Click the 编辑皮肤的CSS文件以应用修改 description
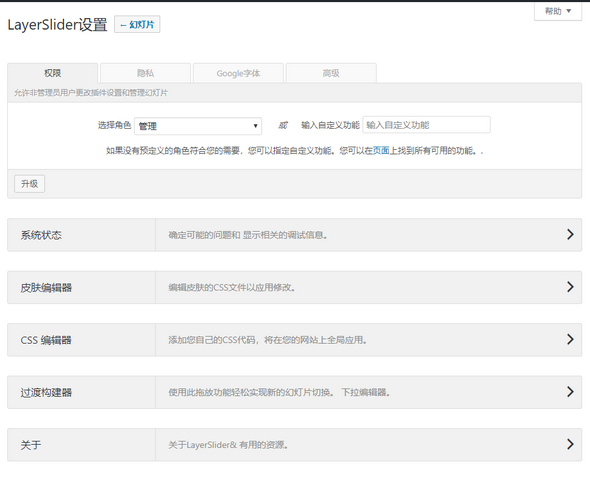The width and height of the screenshot is (590, 482). click(232, 287)
